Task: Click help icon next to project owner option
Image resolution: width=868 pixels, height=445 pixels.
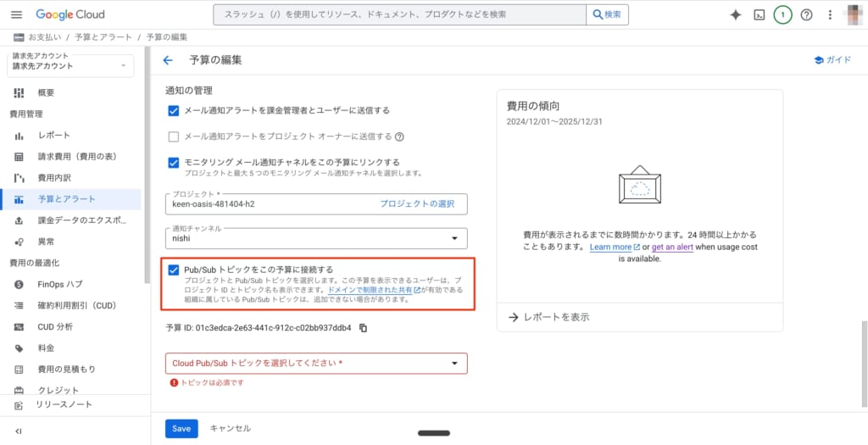Action: click(399, 136)
